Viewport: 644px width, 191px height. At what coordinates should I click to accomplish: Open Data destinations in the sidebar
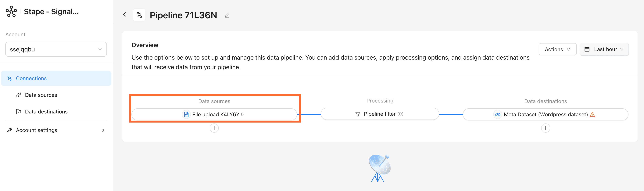(x=46, y=112)
